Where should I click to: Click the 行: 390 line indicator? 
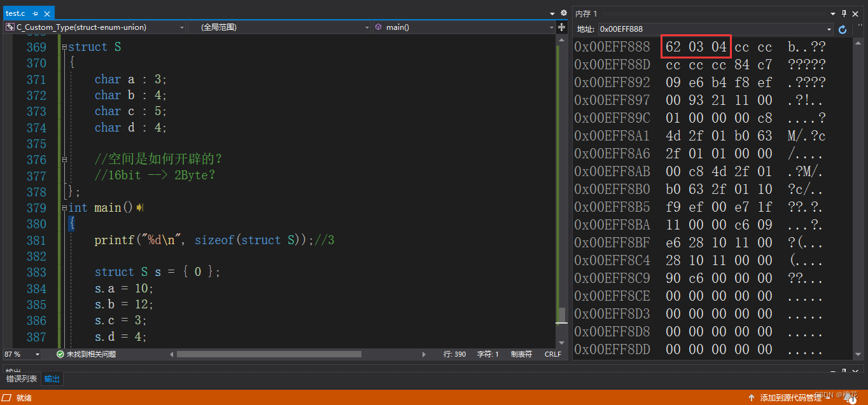coord(454,354)
